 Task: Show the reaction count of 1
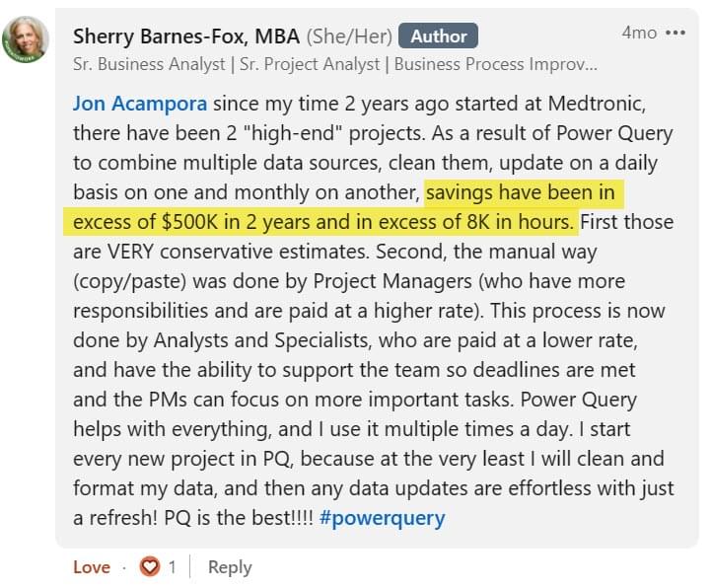click(x=172, y=567)
